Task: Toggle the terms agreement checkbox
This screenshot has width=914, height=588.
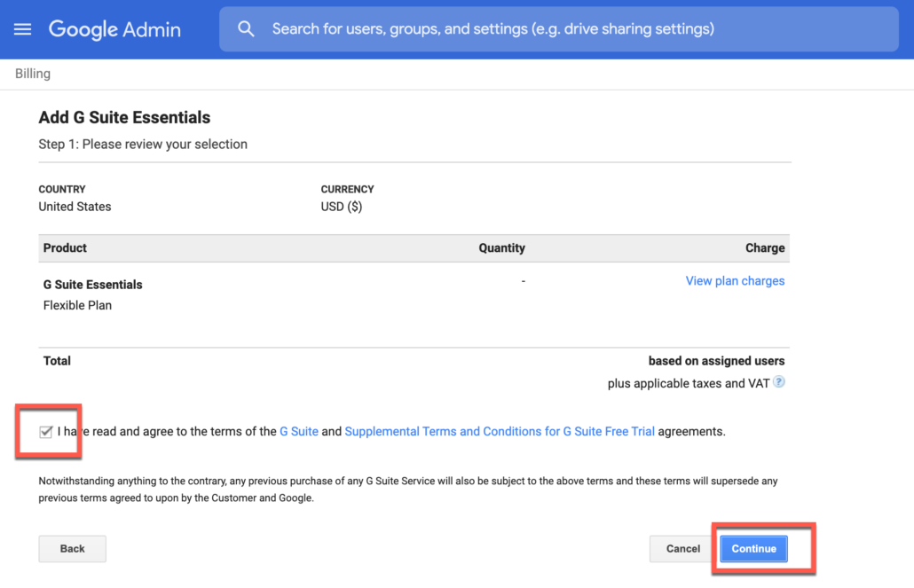Action: tap(46, 432)
